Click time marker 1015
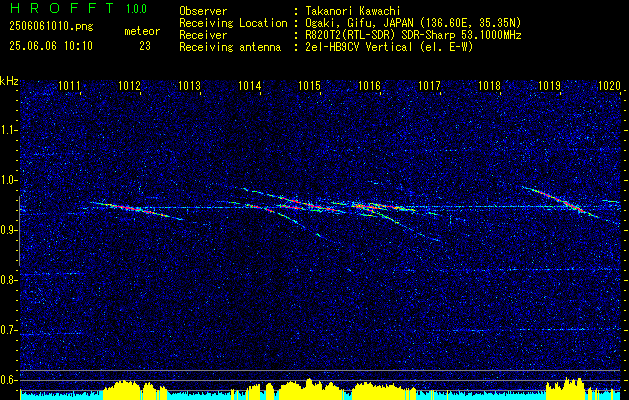The width and height of the screenshot is (629, 400). pyautogui.click(x=310, y=85)
